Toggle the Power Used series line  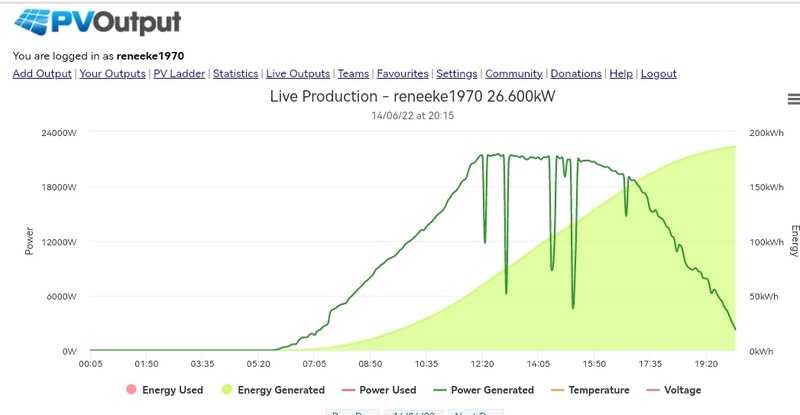pyautogui.click(x=349, y=390)
